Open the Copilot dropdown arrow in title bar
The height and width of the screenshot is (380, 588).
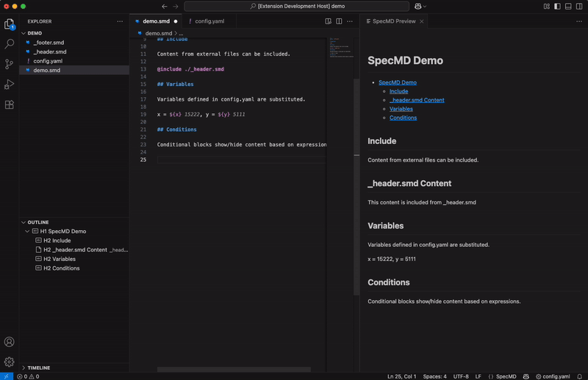425,7
